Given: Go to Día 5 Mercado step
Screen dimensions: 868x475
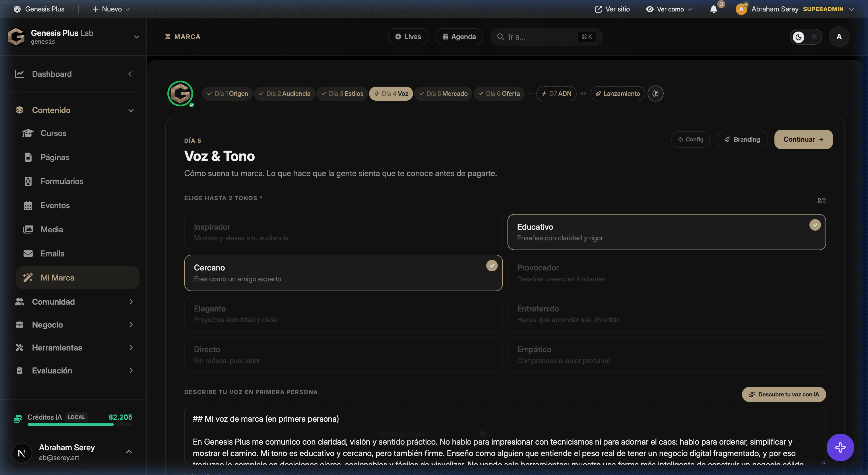Looking at the screenshot, I should (x=443, y=94).
